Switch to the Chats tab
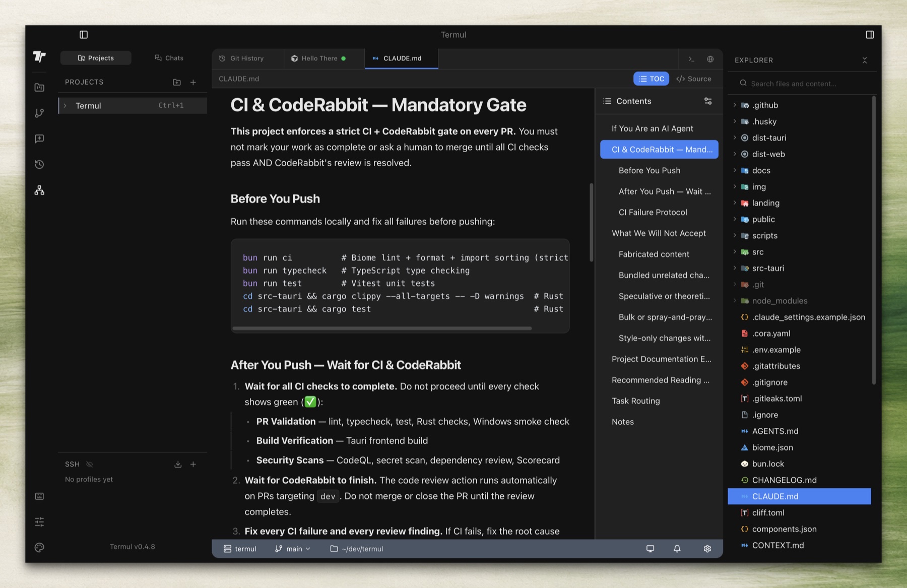The width and height of the screenshot is (907, 588). [169, 58]
